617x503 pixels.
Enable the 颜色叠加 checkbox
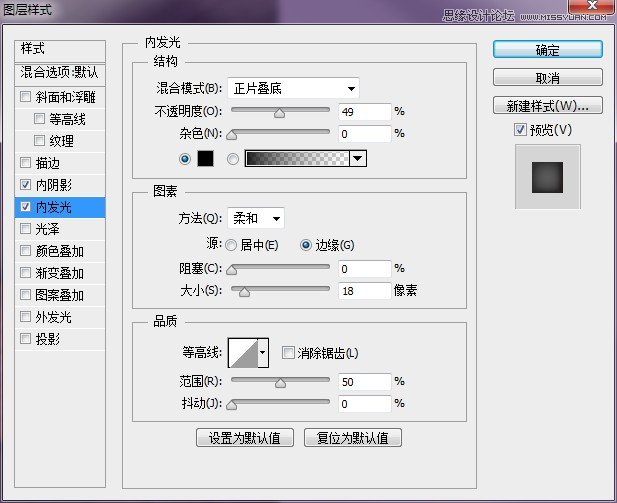point(26,251)
